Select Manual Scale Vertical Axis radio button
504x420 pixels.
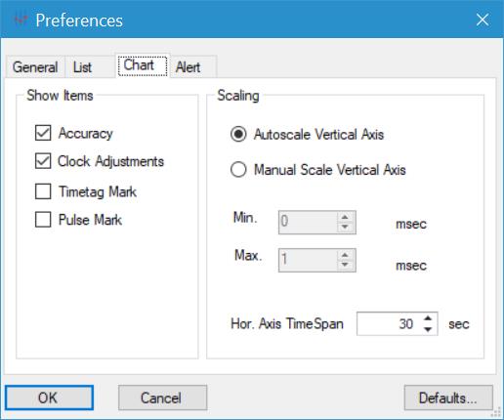(x=238, y=170)
